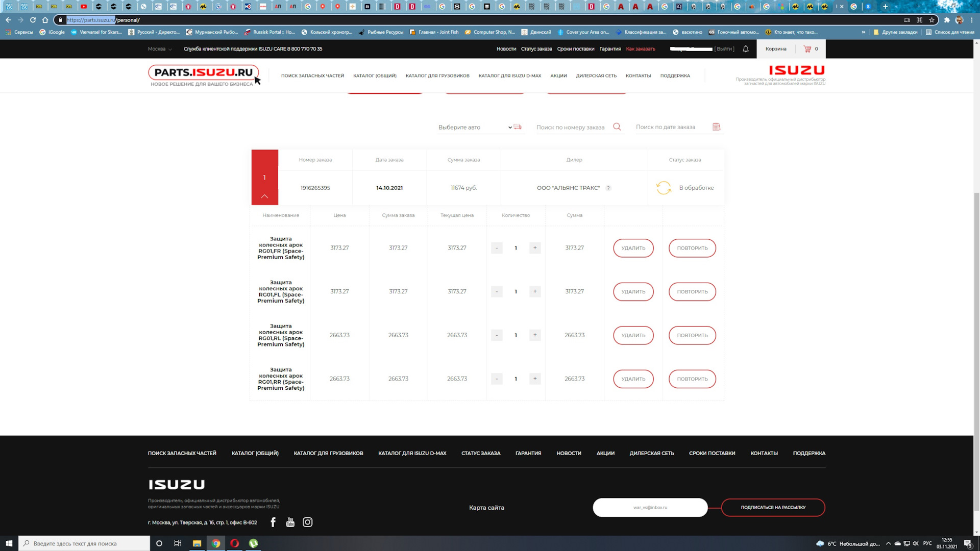980x551 pixels.
Task: Open КОНТАКТЫ in top nav
Action: click(x=639, y=76)
